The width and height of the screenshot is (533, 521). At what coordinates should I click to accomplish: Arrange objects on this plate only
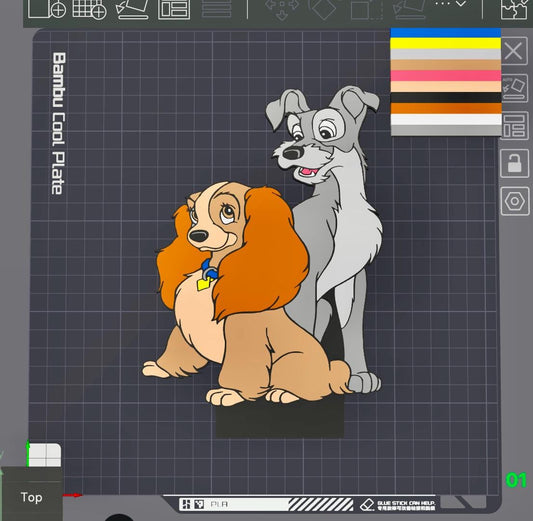coord(515,126)
